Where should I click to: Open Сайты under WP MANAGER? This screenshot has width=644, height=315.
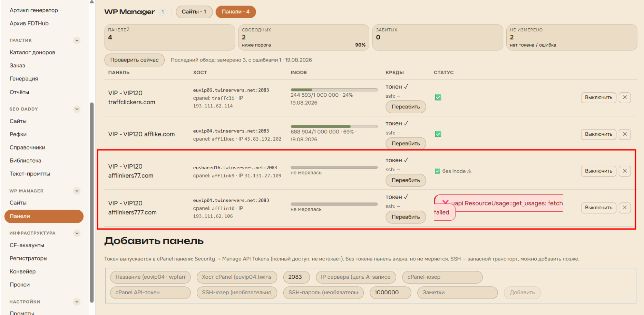tap(18, 203)
